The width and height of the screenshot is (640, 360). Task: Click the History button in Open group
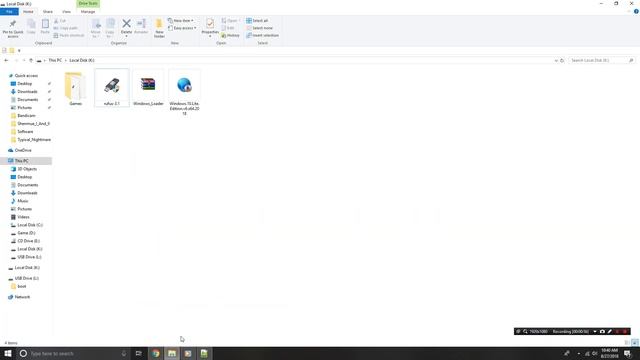coord(231,36)
